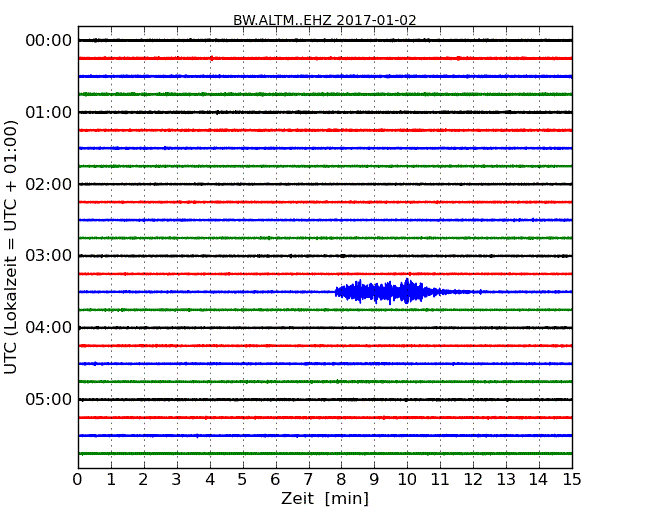Click the x-axis tick label 0
Viewport: 650px width, 520px height.
[78, 479]
